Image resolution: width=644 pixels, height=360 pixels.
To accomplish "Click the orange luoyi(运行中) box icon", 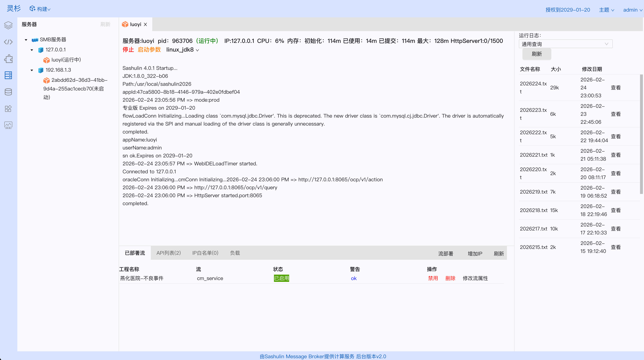I will (x=46, y=60).
